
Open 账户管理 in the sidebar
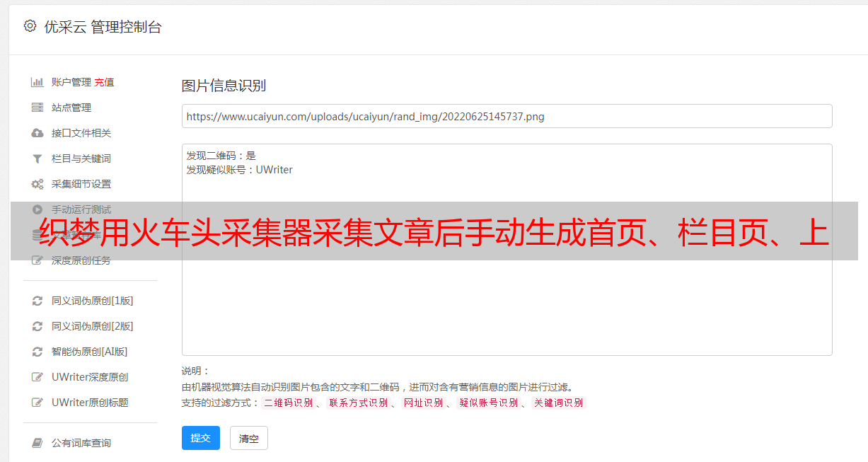point(71,82)
